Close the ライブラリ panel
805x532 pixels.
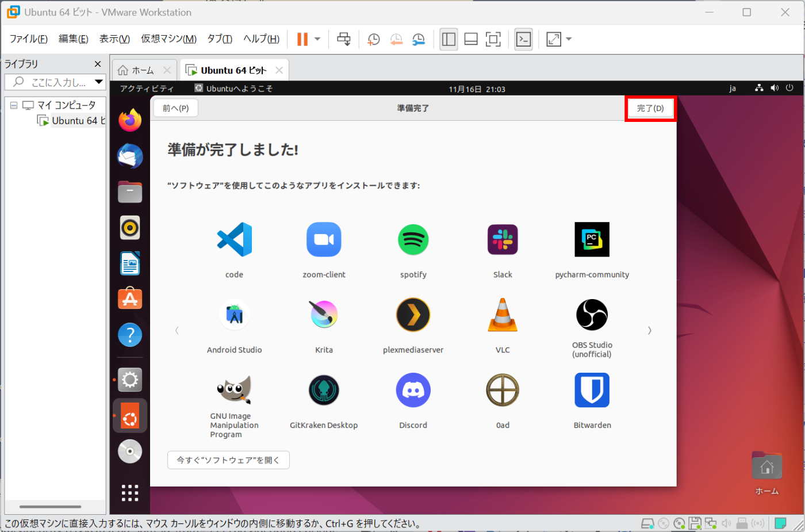[x=98, y=64]
